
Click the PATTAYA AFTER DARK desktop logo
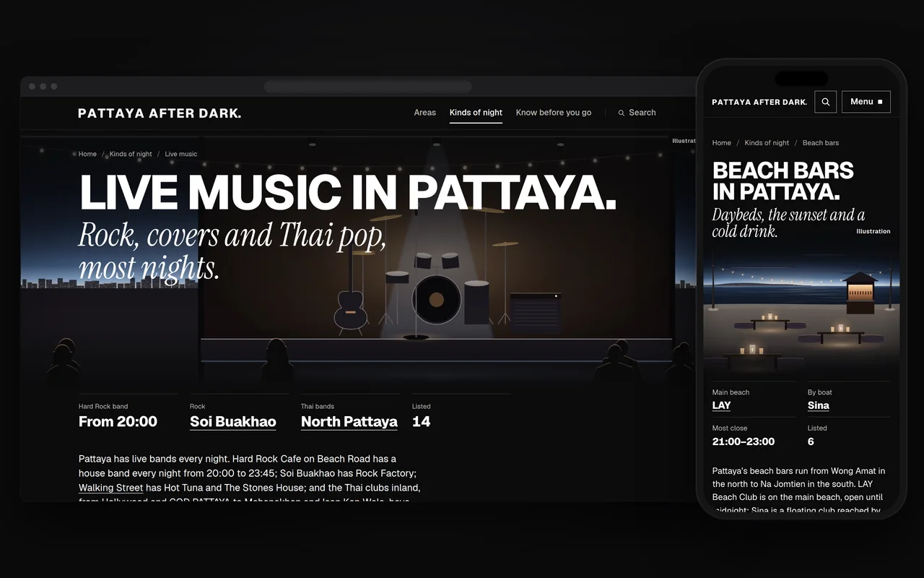(160, 113)
